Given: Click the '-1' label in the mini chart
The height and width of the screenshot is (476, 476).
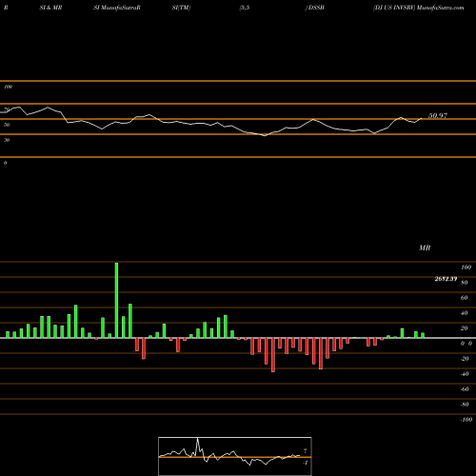Looking at the screenshot, I should pyautogui.click(x=306, y=463).
